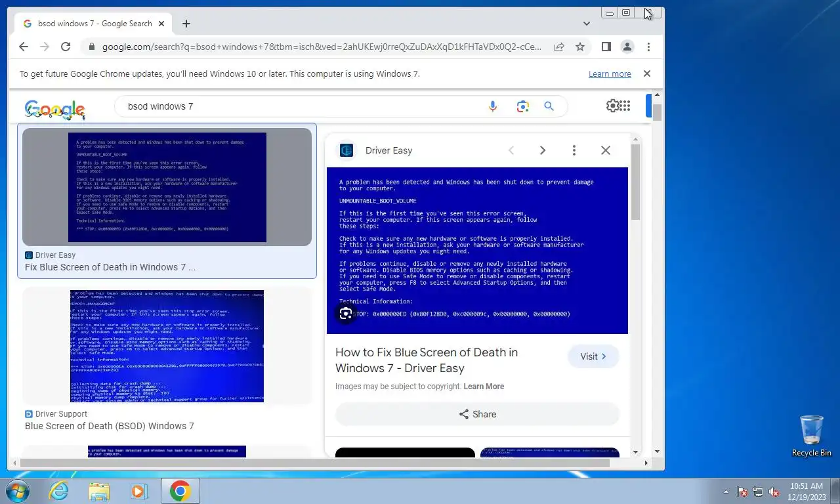View site information via lock icon
The width and height of the screenshot is (840, 504).
tap(91, 47)
